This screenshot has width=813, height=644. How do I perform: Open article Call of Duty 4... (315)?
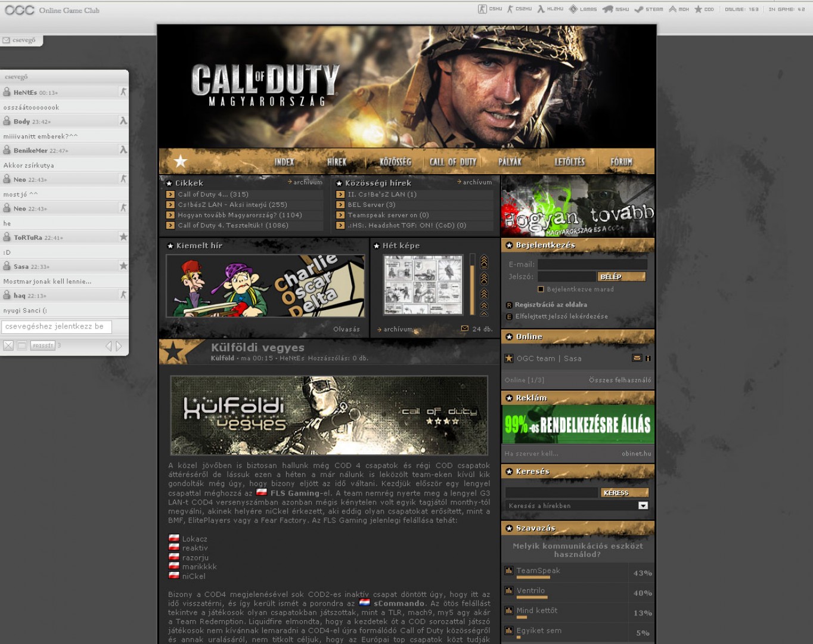(213, 194)
